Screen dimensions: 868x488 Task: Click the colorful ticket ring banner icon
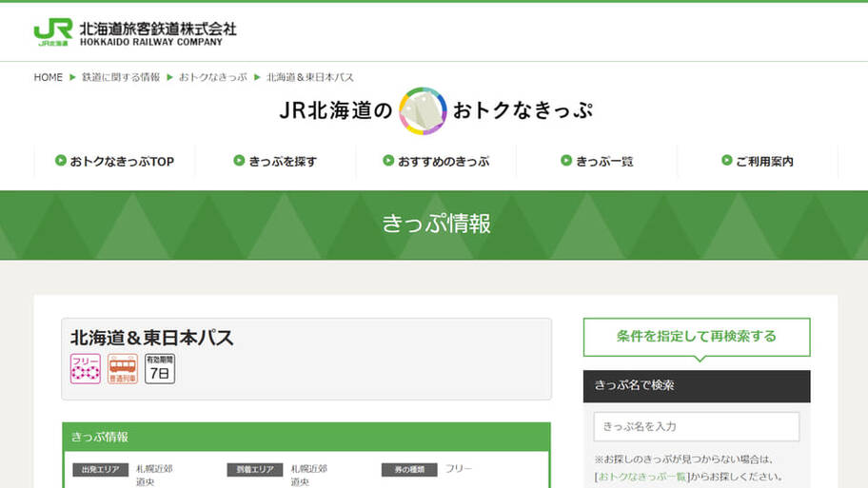pos(423,110)
